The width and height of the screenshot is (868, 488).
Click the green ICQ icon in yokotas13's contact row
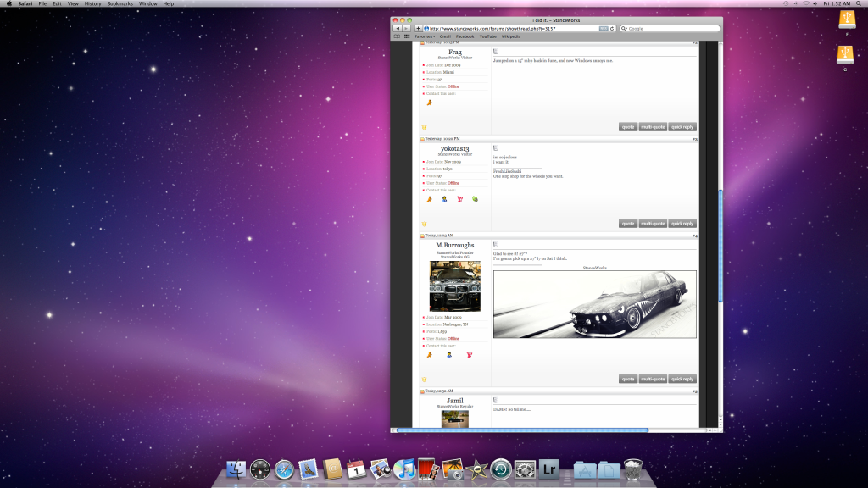[x=475, y=199]
